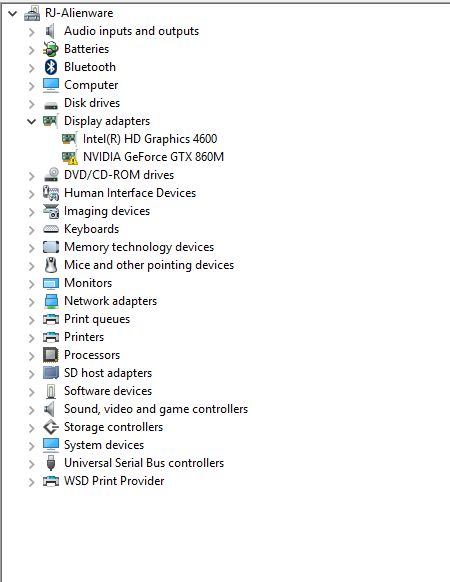This screenshot has height=582, width=450.
Task: Collapse the RJ-Alienware root node
Action: coord(13,14)
